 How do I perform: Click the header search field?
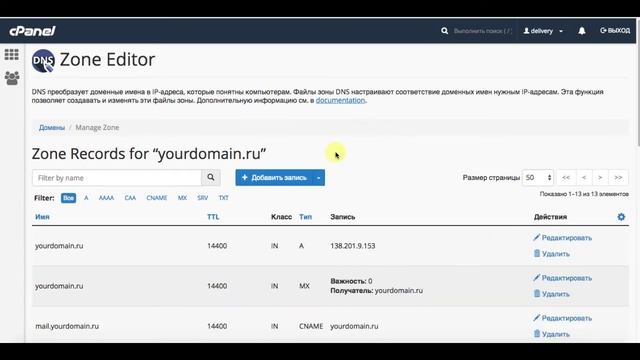482,31
